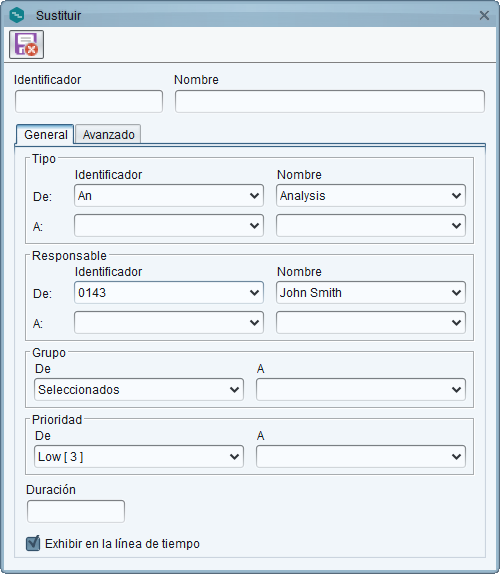The width and height of the screenshot is (500, 574).
Task: Open Tipo De Identificador dropdown showing An
Action: pos(169,195)
